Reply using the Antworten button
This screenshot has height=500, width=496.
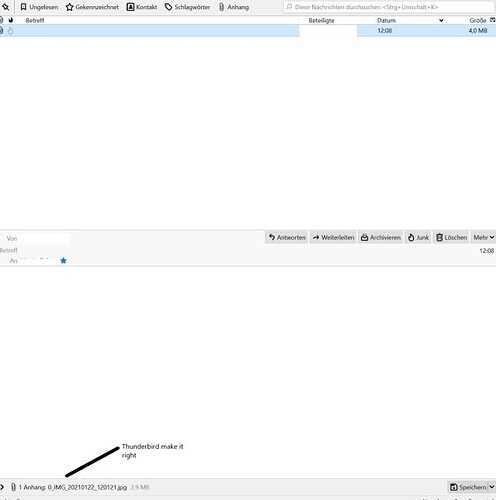point(287,237)
